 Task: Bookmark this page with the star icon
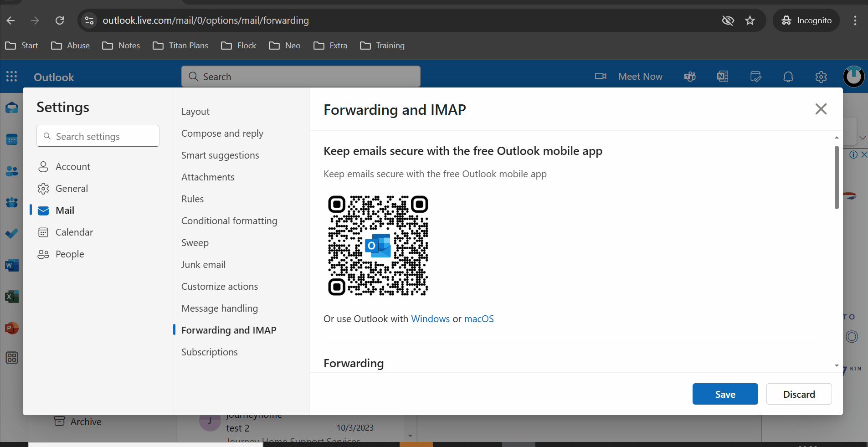tap(750, 20)
